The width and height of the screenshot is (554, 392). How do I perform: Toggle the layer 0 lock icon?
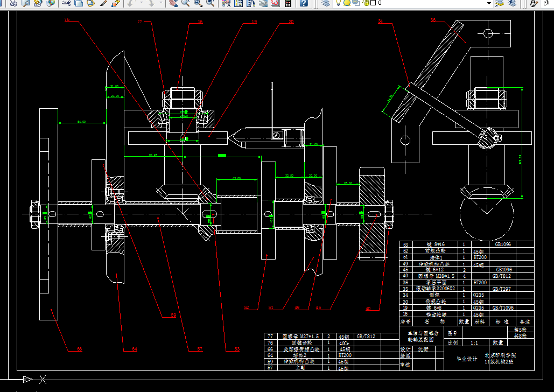tap(366, 3)
